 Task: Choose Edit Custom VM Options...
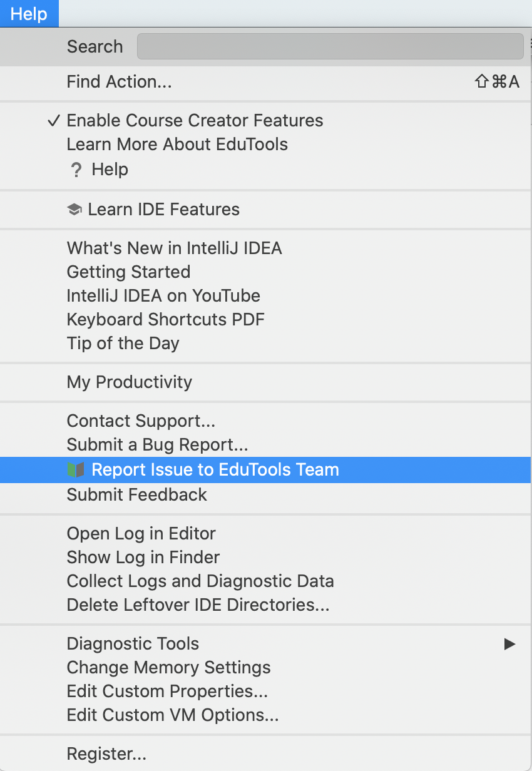point(265,715)
